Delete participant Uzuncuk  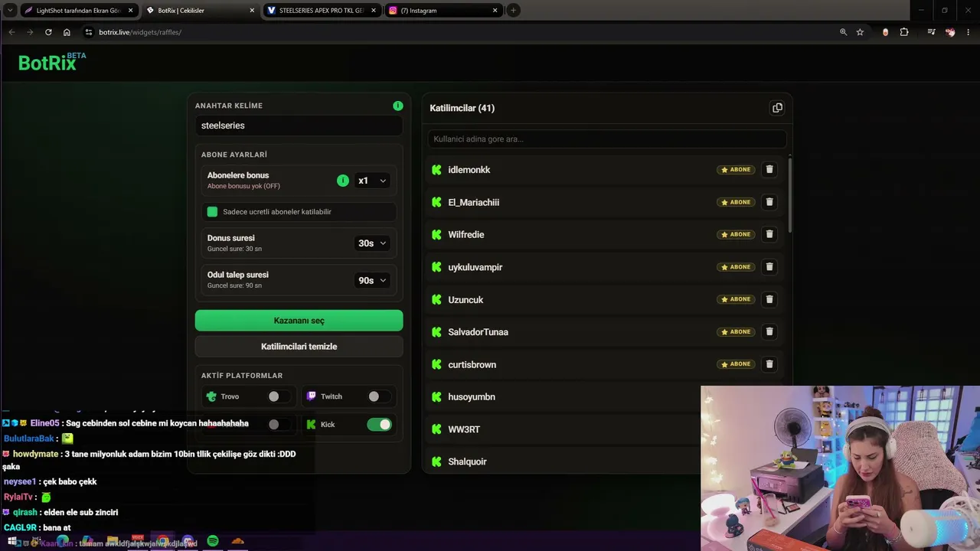[x=769, y=299]
